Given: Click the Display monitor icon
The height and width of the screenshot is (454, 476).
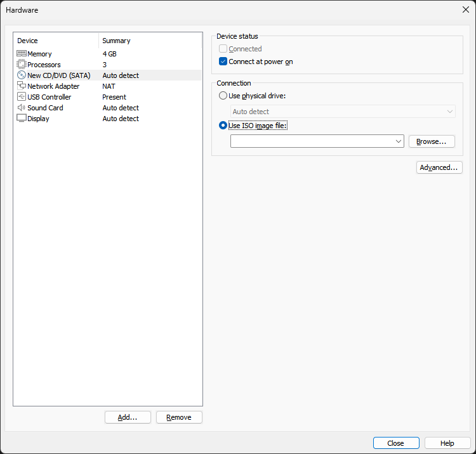Looking at the screenshot, I should 22,119.
